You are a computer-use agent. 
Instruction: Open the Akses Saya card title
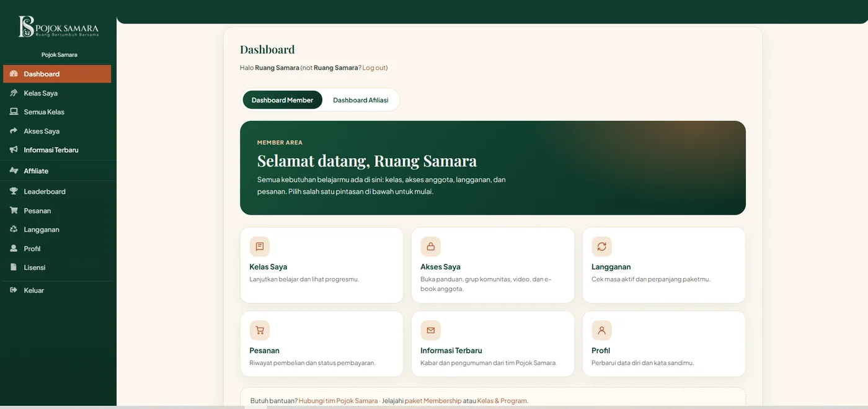(440, 267)
